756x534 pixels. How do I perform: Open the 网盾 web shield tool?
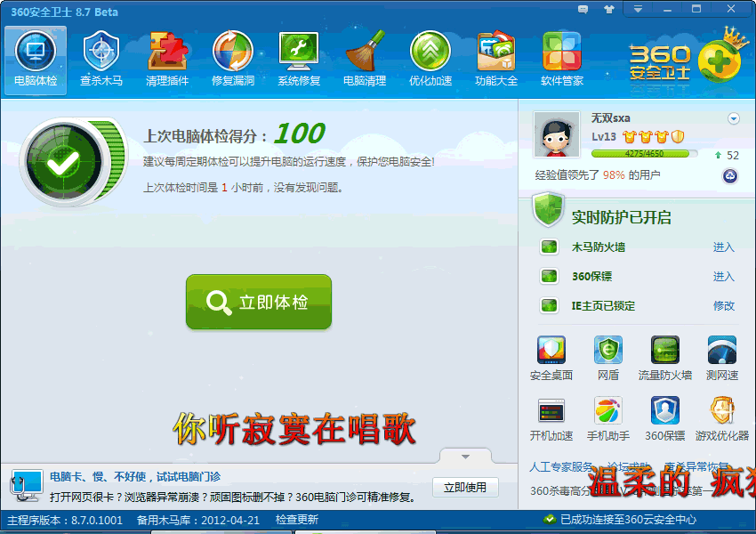(608, 359)
